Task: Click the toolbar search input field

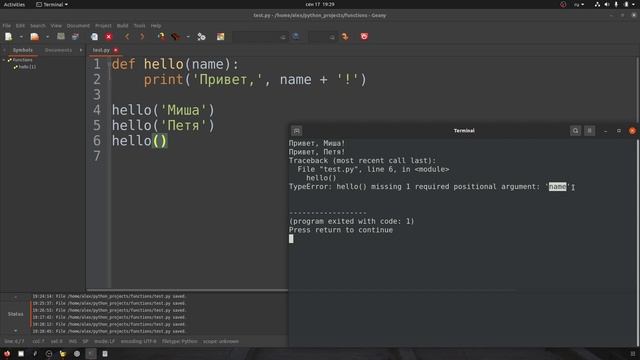Action: click(259, 37)
